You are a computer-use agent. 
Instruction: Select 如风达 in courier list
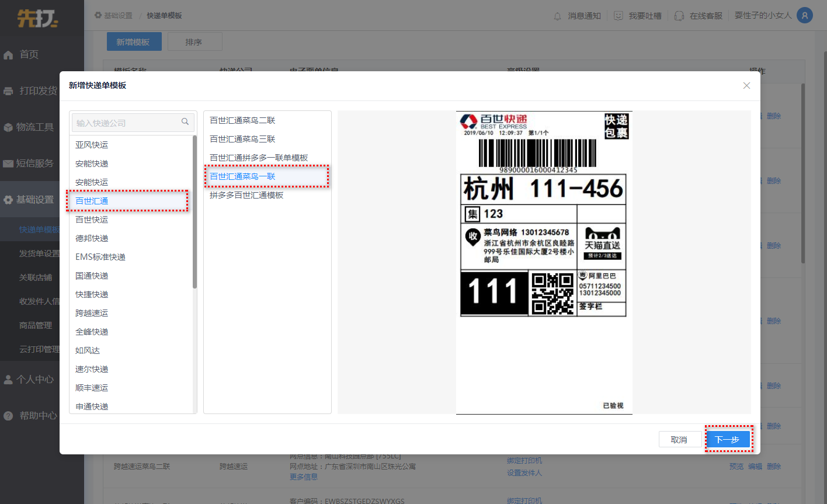pyautogui.click(x=88, y=350)
